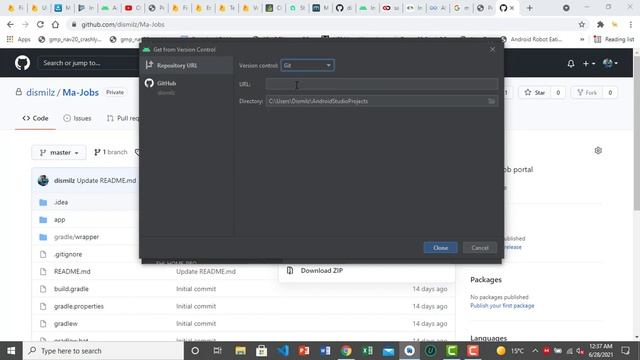Open PowerPoint from the taskbar

point(304,351)
